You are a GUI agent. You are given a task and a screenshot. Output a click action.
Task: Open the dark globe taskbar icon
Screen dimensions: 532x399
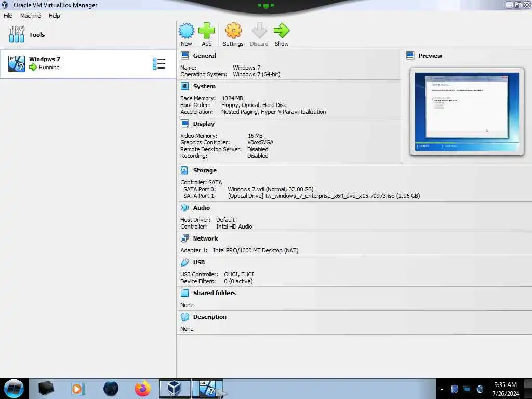pyautogui.click(x=111, y=389)
